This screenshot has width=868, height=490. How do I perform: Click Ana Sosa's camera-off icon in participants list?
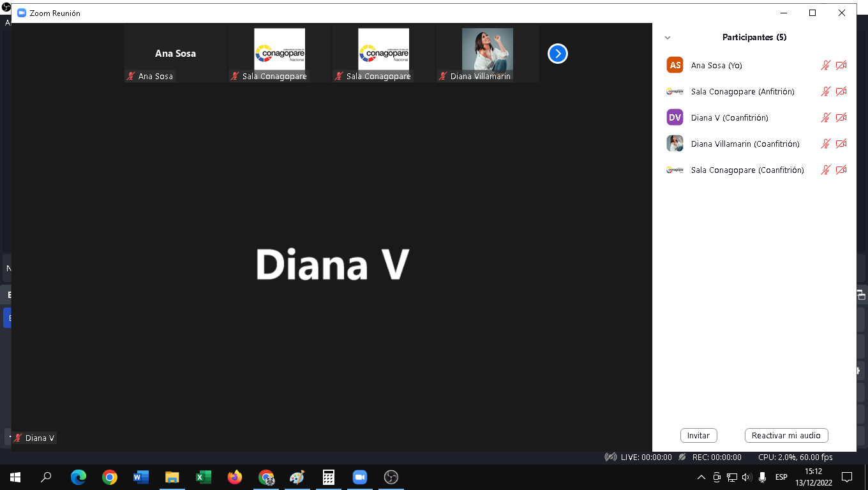click(841, 65)
